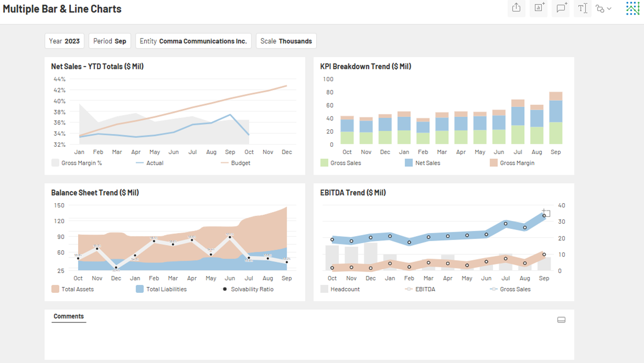This screenshot has height=363, width=644.
Task: Click the share/export icon in top toolbar
Action: coord(516,8)
